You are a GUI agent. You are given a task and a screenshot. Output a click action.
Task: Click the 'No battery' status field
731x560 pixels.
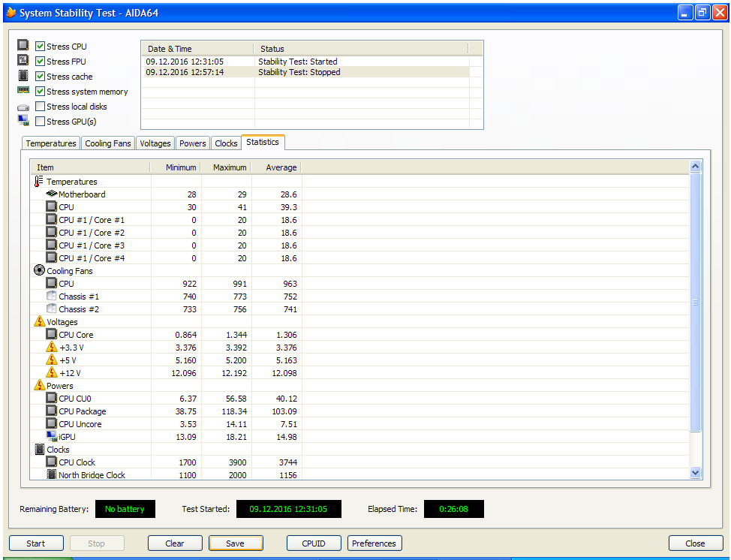[x=125, y=509]
